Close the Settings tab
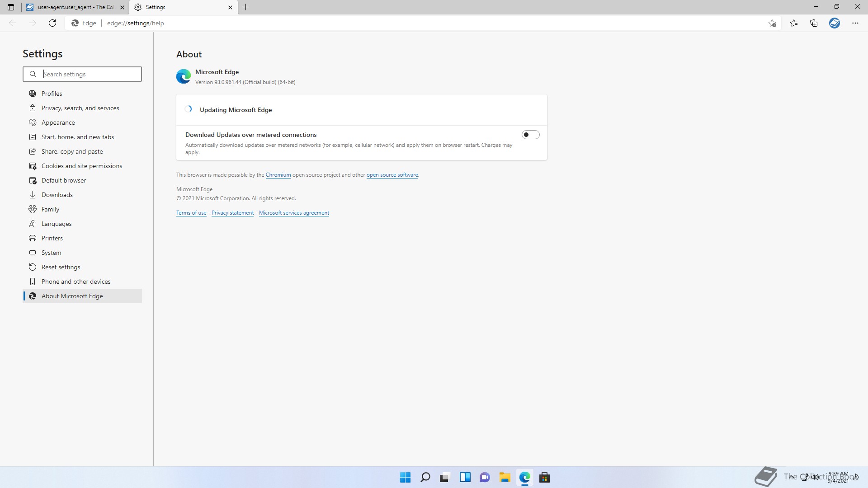This screenshot has height=488, width=868. pyautogui.click(x=230, y=7)
